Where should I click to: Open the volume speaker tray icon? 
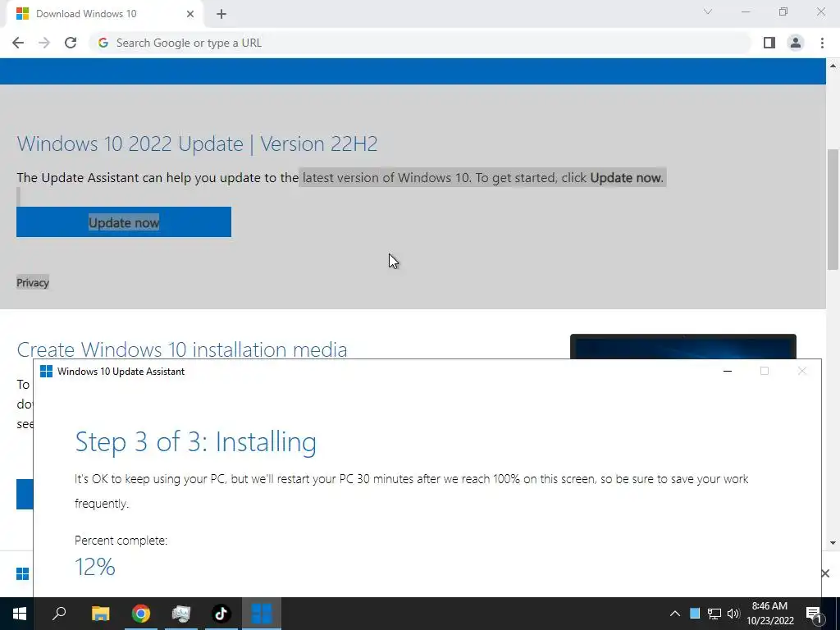click(x=733, y=614)
